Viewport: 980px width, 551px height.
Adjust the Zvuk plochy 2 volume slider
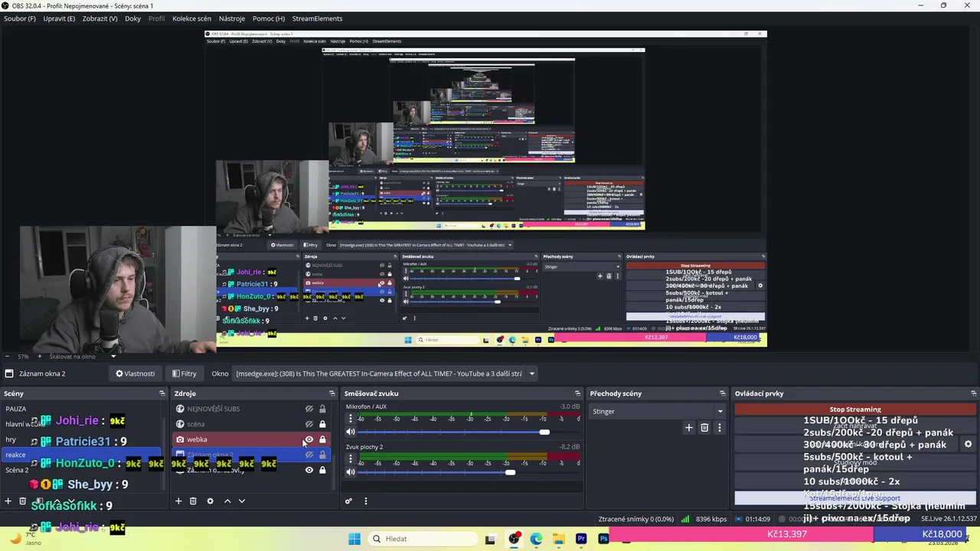[x=510, y=472]
